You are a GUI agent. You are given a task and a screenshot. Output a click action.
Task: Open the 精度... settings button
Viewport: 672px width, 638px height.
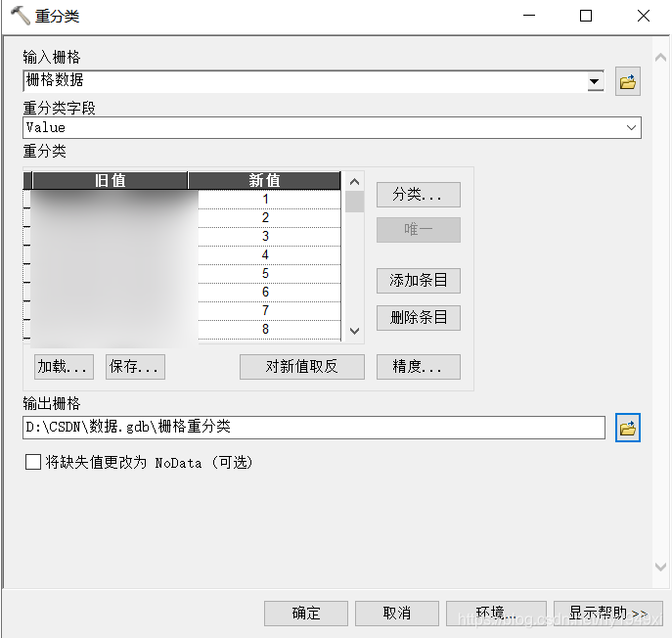pos(419,367)
